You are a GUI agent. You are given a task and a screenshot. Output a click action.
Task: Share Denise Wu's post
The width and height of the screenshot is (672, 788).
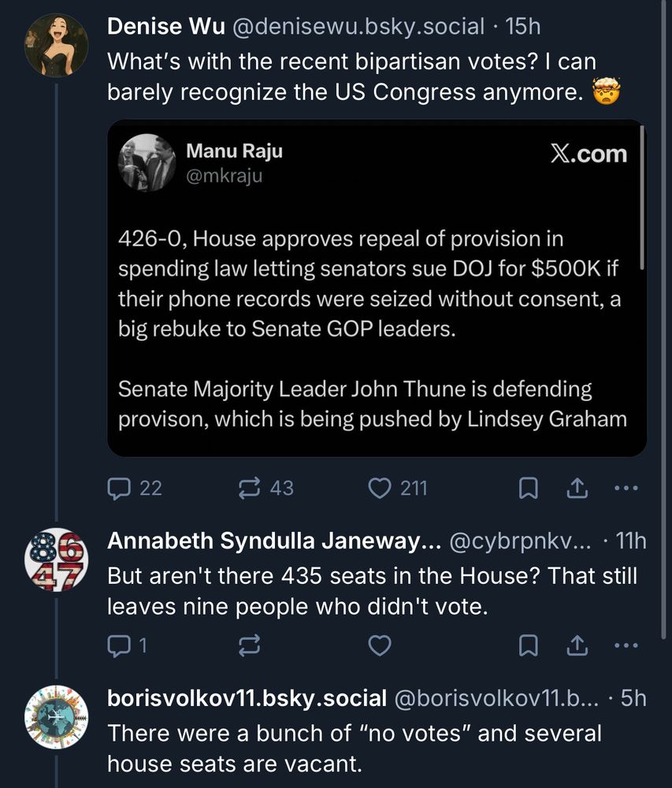coord(577,489)
